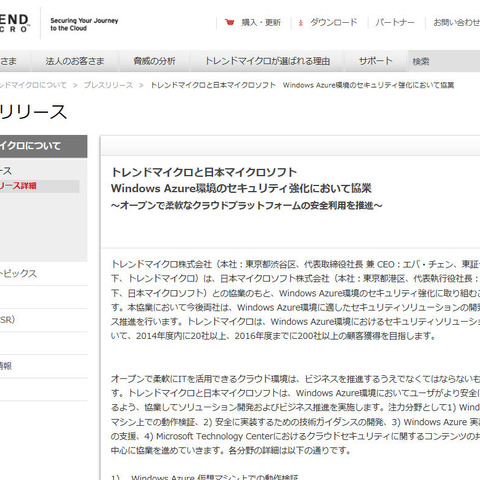Image resolution: width=480 pixels, height=480 pixels.
Task: Click the article headline トレンドマイクロと日本マイクロソフト
Action: point(204,172)
